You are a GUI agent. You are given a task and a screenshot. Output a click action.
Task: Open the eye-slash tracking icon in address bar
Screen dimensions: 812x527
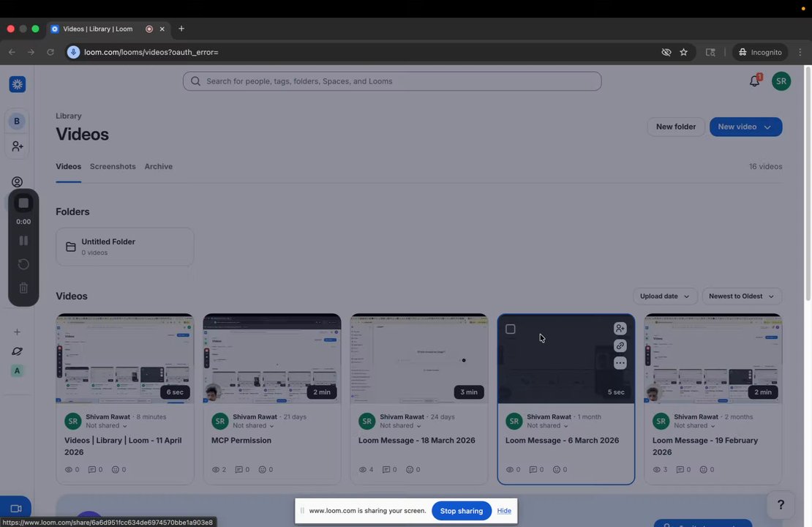pos(666,53)
